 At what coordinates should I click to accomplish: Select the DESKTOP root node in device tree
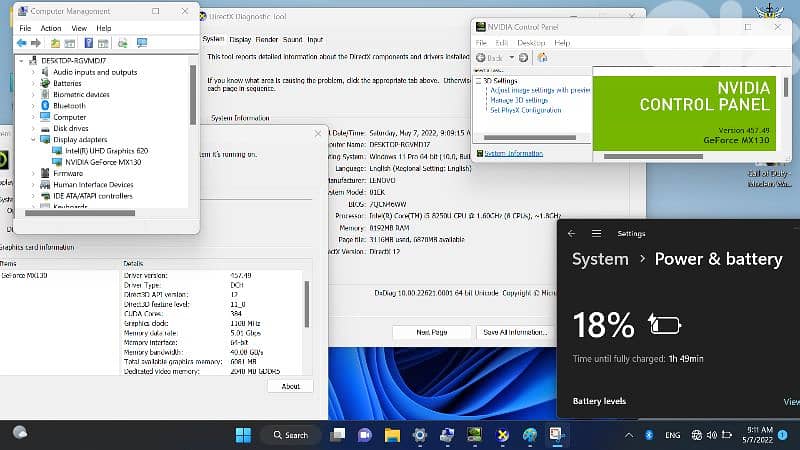tap(73, 61)
